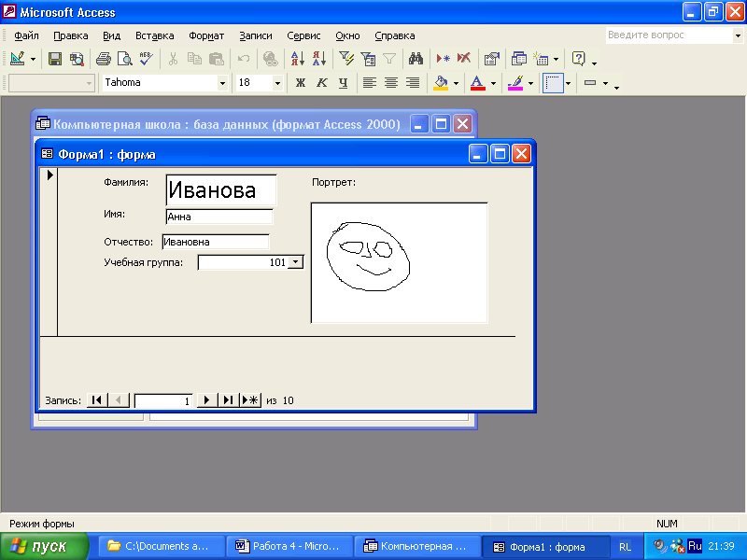
Task: Click the Copy icon
Action: (194, 59)
